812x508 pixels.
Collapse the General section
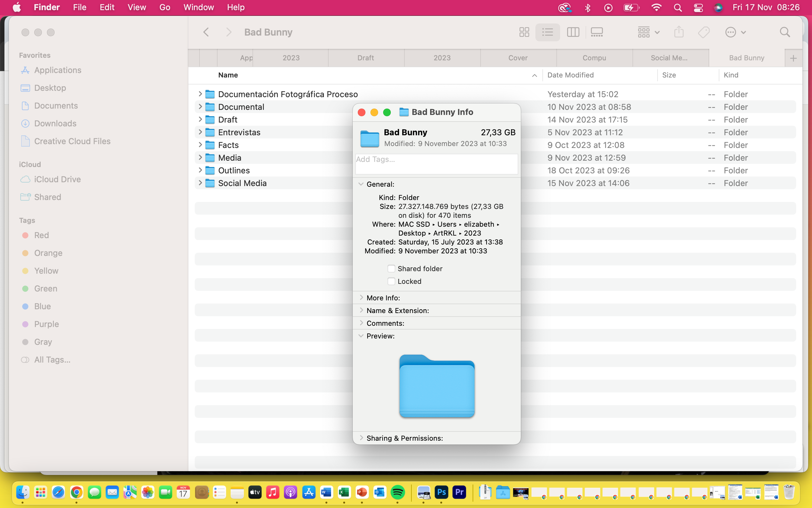point(361,184)
